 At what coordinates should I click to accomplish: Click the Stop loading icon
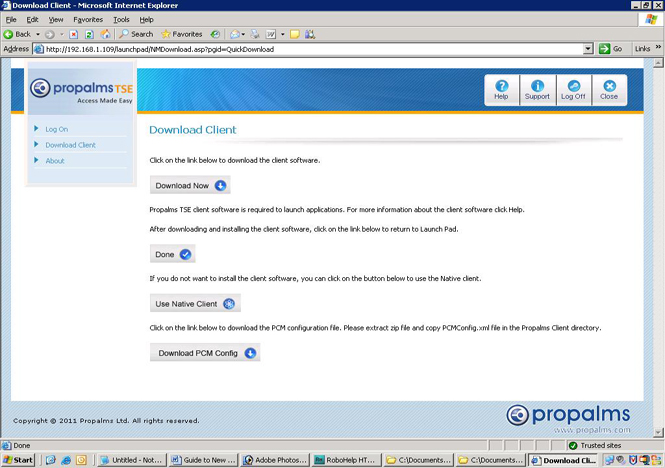(x=73, y=34)
